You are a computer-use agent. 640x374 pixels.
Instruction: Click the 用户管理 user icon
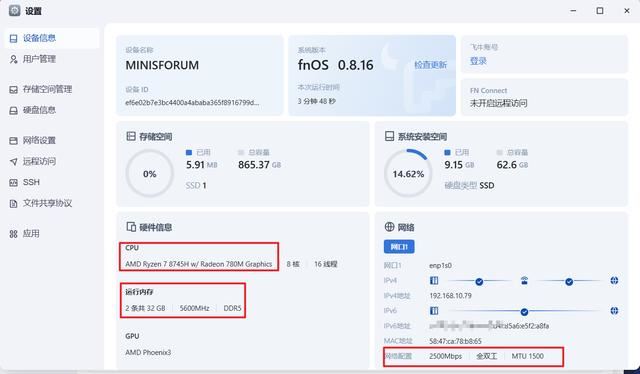click(x=13, y=60)
